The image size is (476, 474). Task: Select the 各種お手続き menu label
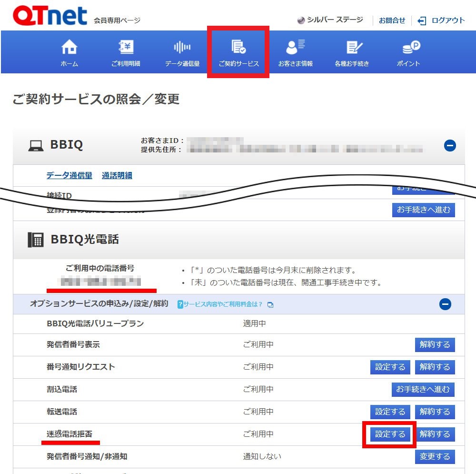[x=352, y=63]
